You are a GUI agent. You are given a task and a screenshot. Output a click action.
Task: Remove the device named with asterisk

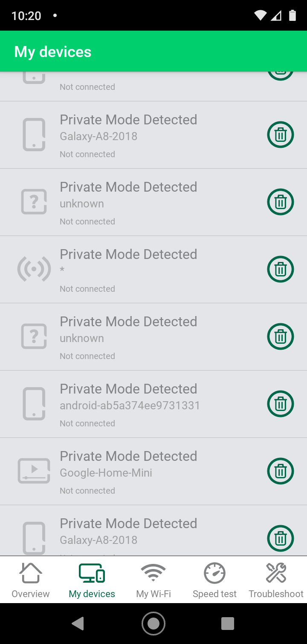pos(280,269)
